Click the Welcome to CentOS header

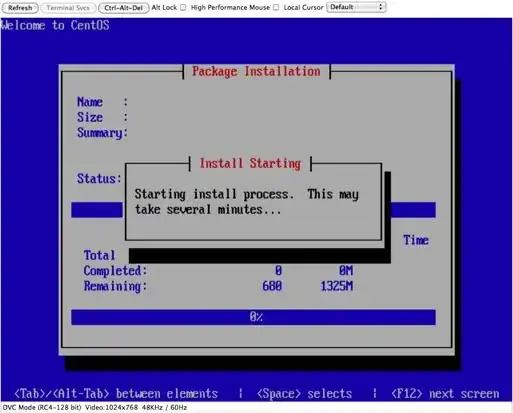(x=55, y=25)
